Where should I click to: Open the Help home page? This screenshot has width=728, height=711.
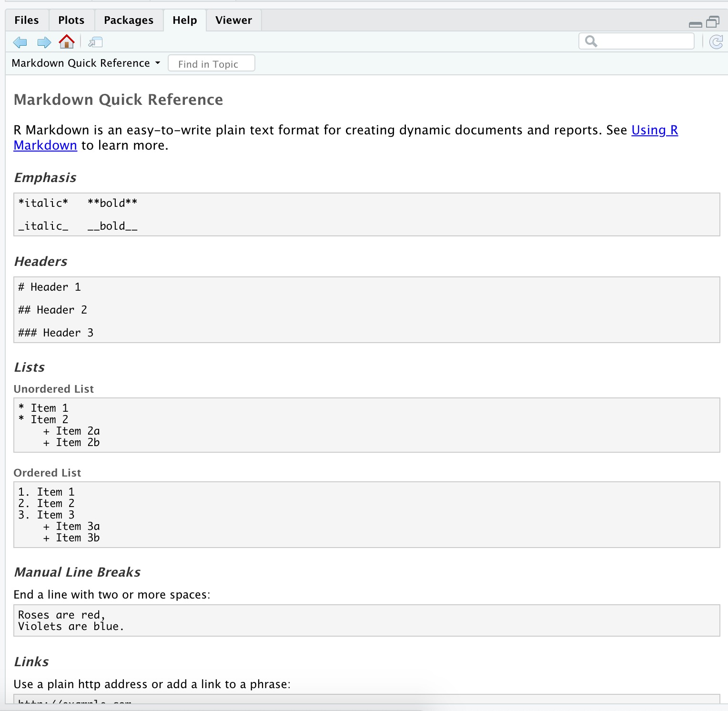[67, 42]
